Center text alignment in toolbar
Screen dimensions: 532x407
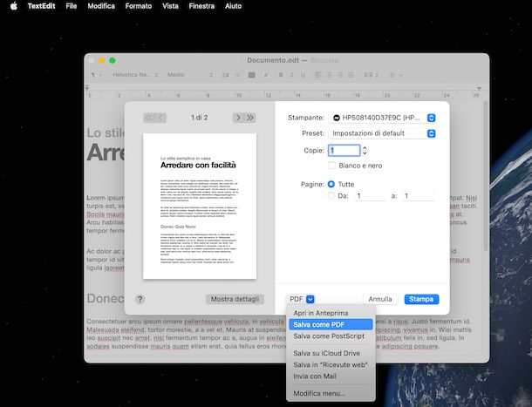pos(329,75)
